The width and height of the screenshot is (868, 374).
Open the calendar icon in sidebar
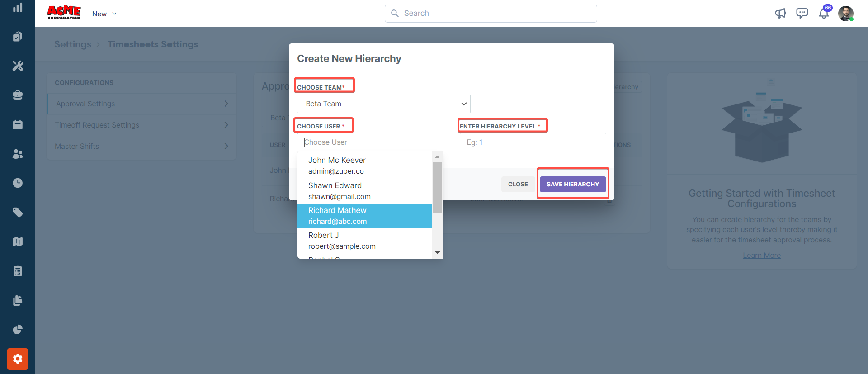click(x=18, y=125)
